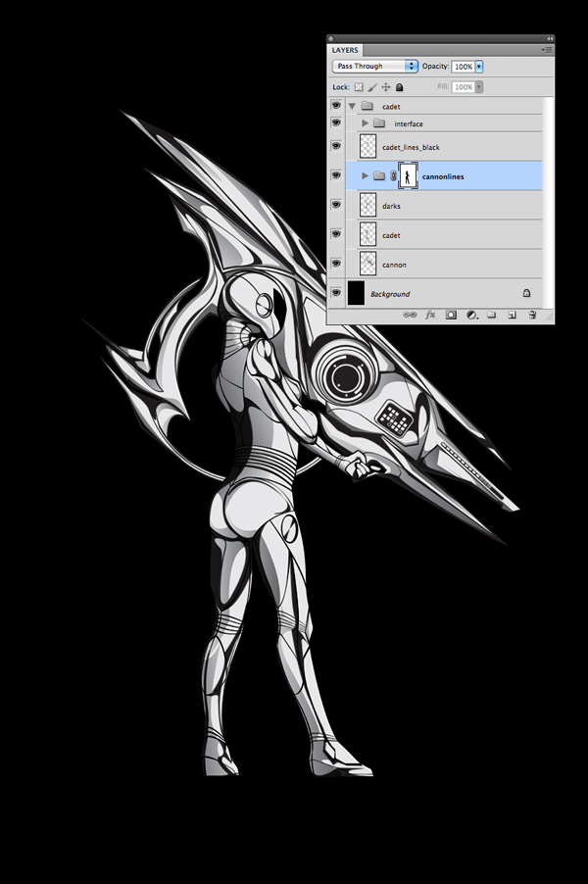Click the black Background layer thumbnail
Screen dimensions: 588x884
click(x=356, y=293)
